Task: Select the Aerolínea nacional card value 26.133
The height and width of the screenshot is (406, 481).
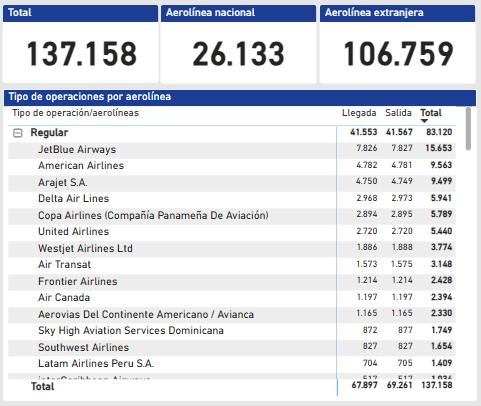Action: pos(238,54)
